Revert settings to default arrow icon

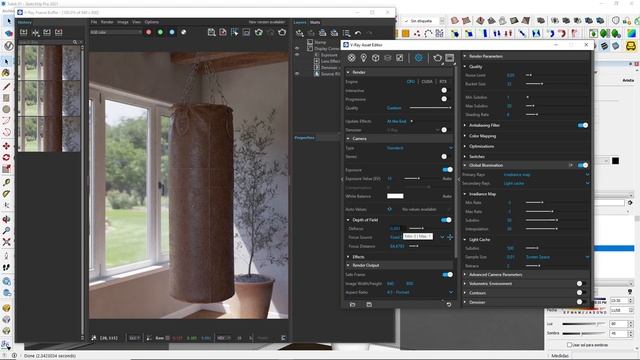click(x=449, y=304)
